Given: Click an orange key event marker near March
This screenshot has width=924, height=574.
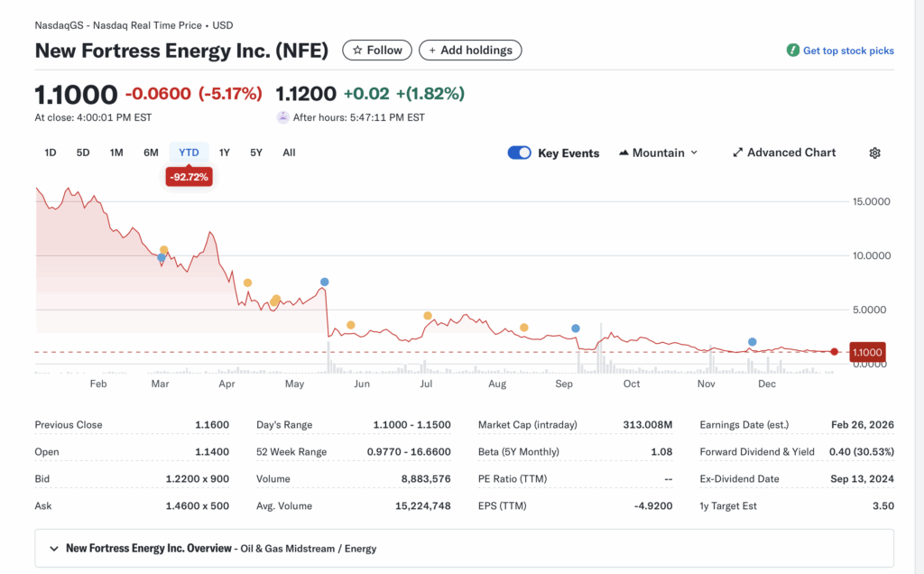Looking at the screenshot, I should [x=163, y=249].
